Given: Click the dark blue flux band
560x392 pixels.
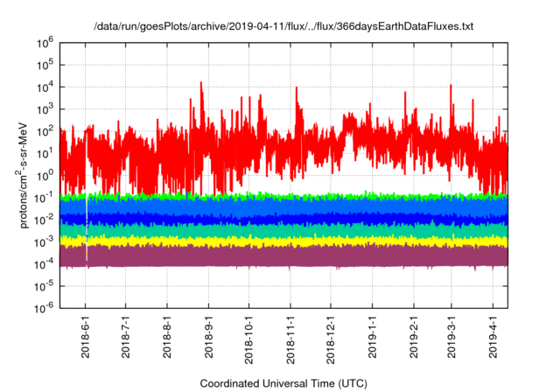Looking at the screenshot, I should coord(283,219).
